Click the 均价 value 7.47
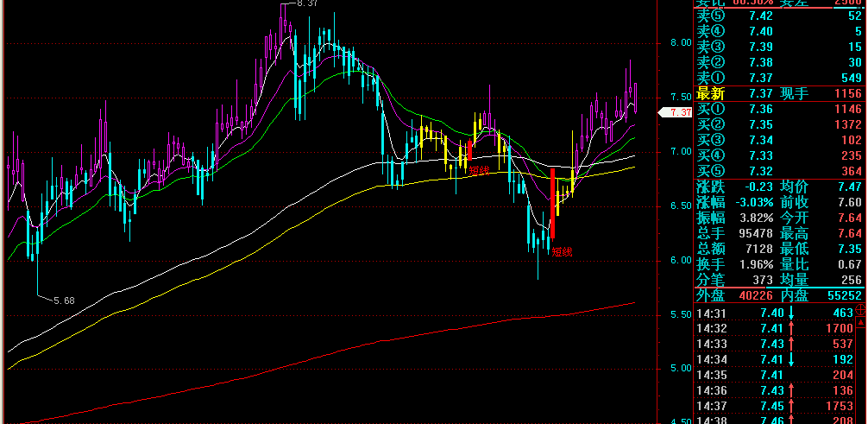868x424 pixels. click(x=850, y=187)
